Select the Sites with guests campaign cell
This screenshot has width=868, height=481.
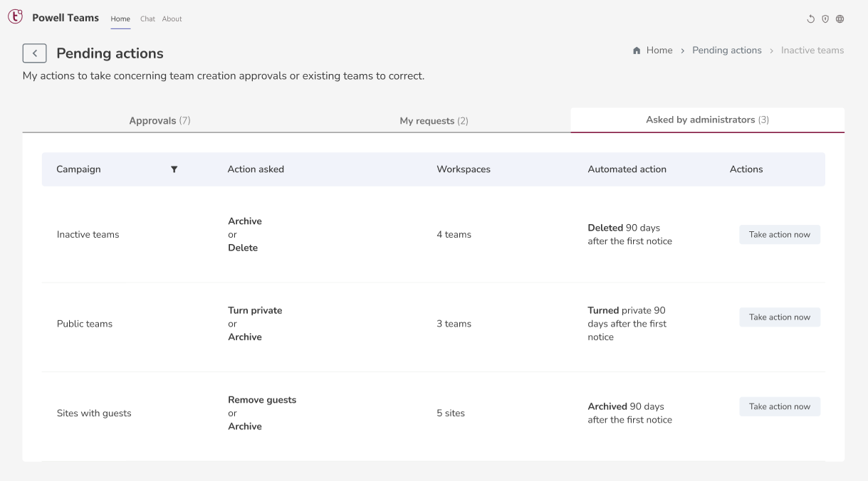(94, 413)
